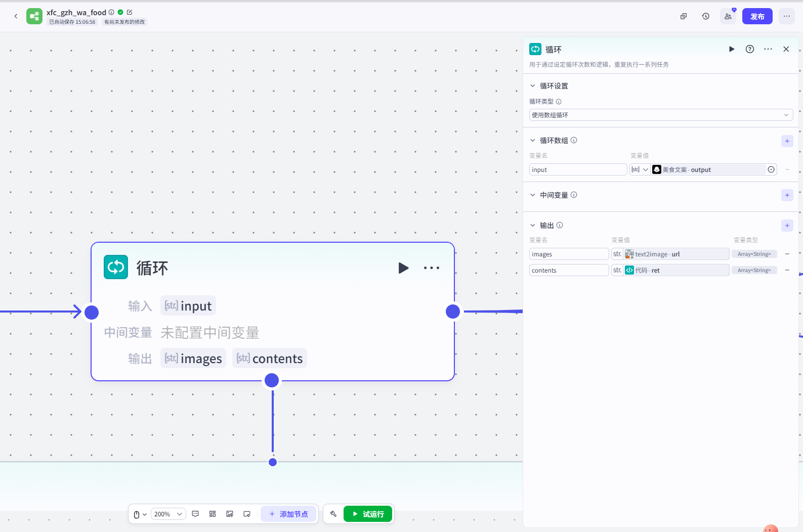Edit the input variable name field
The width and height of the screenshot is (803, 532).
(x=578, y=169)
